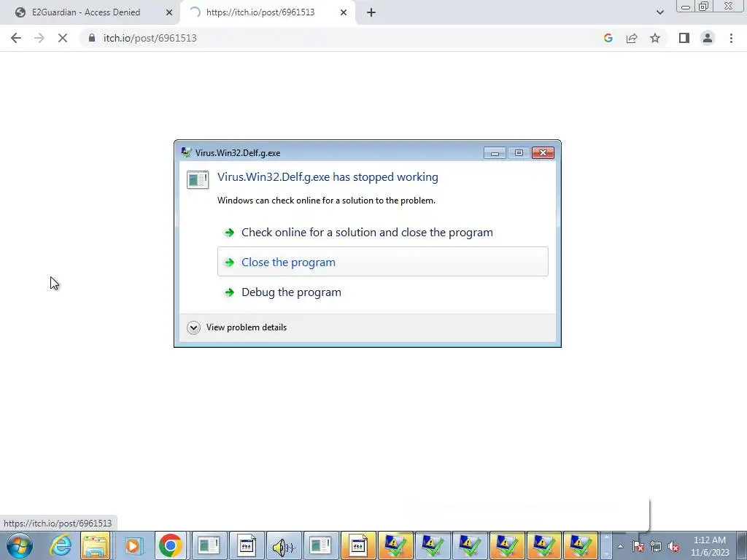Click the 'Windows can check online' message
Viewport: 747px width, 560px height.
pyautogui.click(x=326, y=201)
